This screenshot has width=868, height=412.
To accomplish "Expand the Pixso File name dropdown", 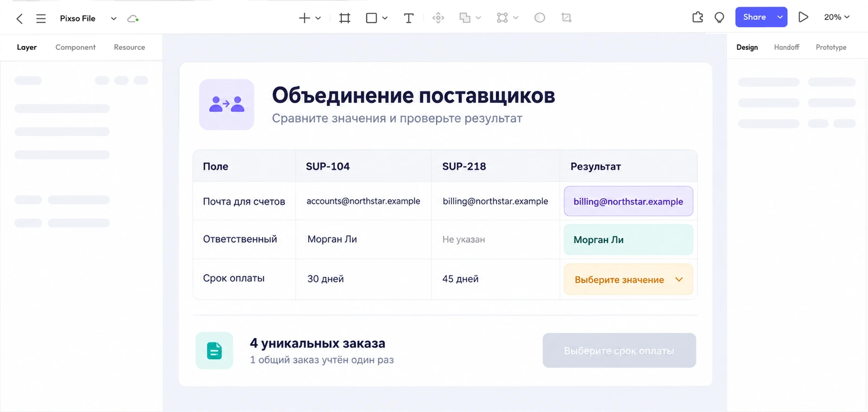I will pos(113,18).
